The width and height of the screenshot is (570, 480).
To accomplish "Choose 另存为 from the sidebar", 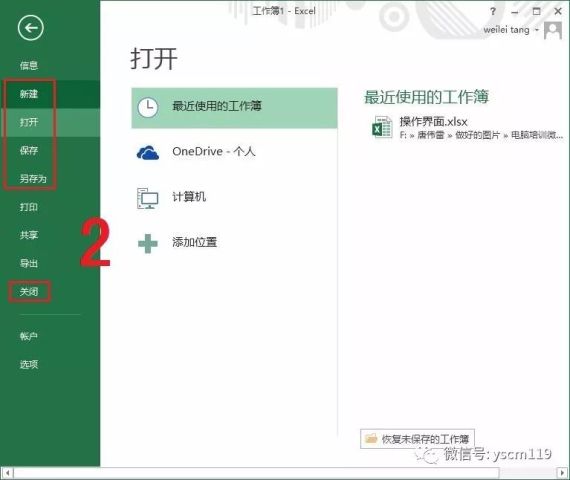I will pyautogui.click(x=33, y=179).
